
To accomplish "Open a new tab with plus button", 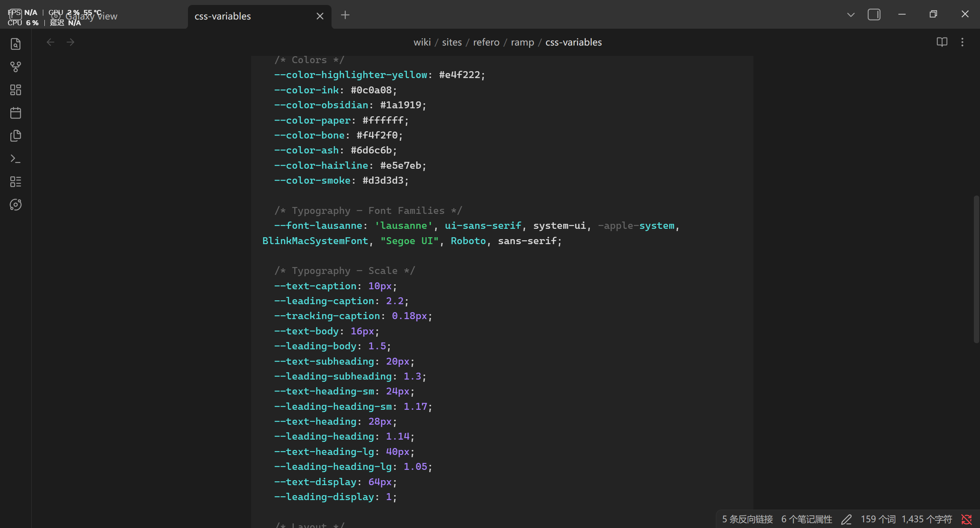I will pos(345,15).
